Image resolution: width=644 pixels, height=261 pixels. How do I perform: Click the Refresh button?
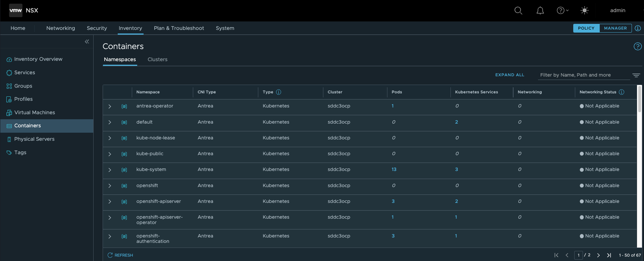coord(120,255)
